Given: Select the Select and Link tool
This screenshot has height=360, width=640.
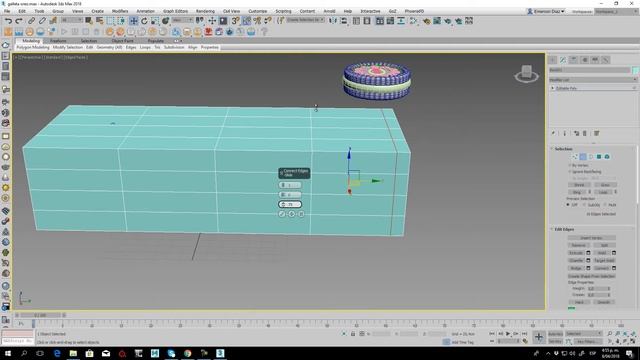Looking at the screenshot, I should pyautogui.click(x=31, y=21).
